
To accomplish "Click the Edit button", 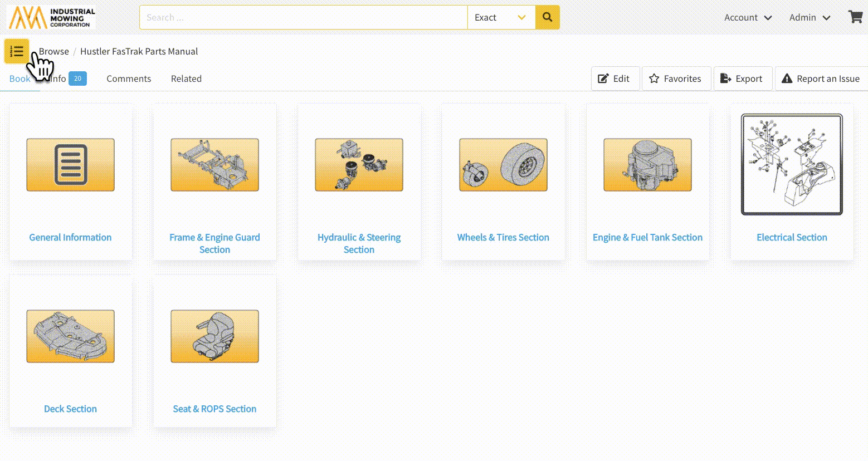I will [x=614, y=79].
